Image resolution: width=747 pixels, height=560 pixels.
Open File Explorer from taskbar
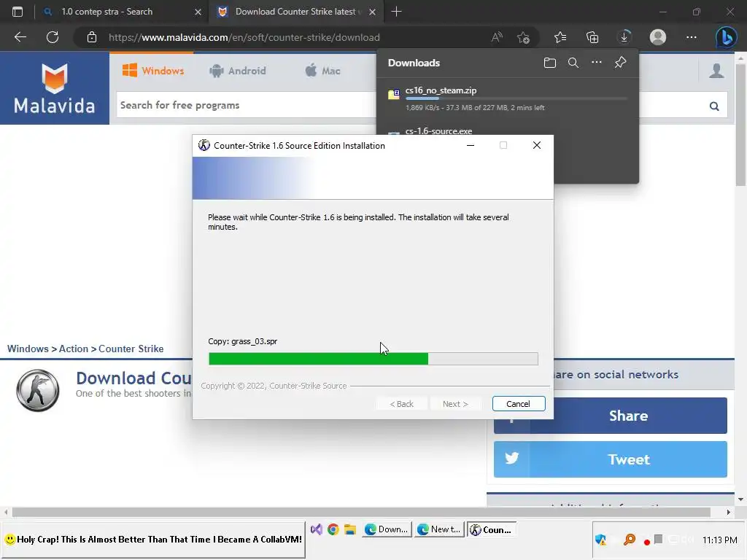[350, 529]
